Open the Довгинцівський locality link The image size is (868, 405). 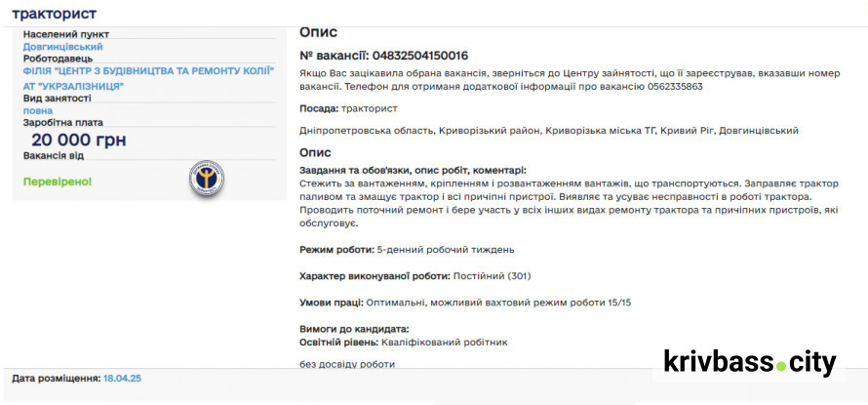click(62, 46)
